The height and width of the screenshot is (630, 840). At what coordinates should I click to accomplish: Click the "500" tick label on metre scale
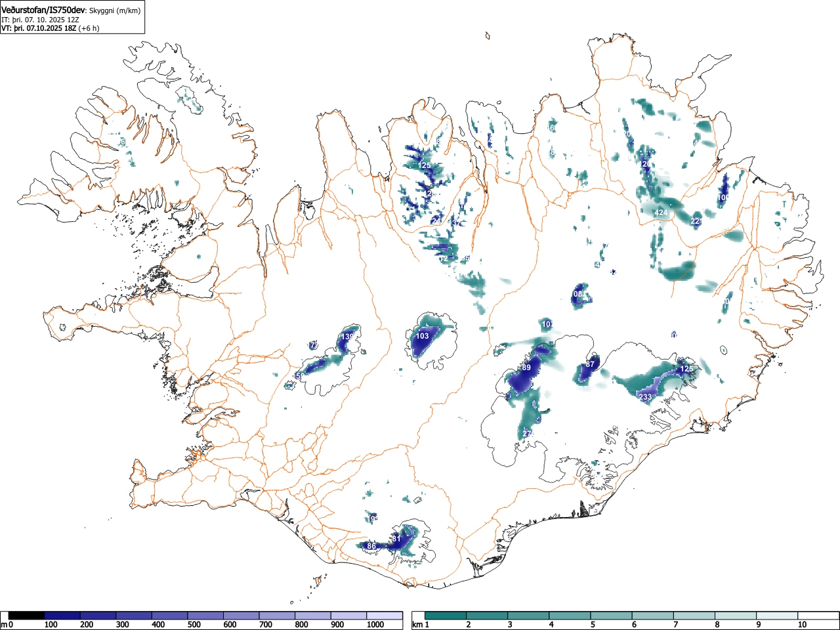click(x=194, y=625)
